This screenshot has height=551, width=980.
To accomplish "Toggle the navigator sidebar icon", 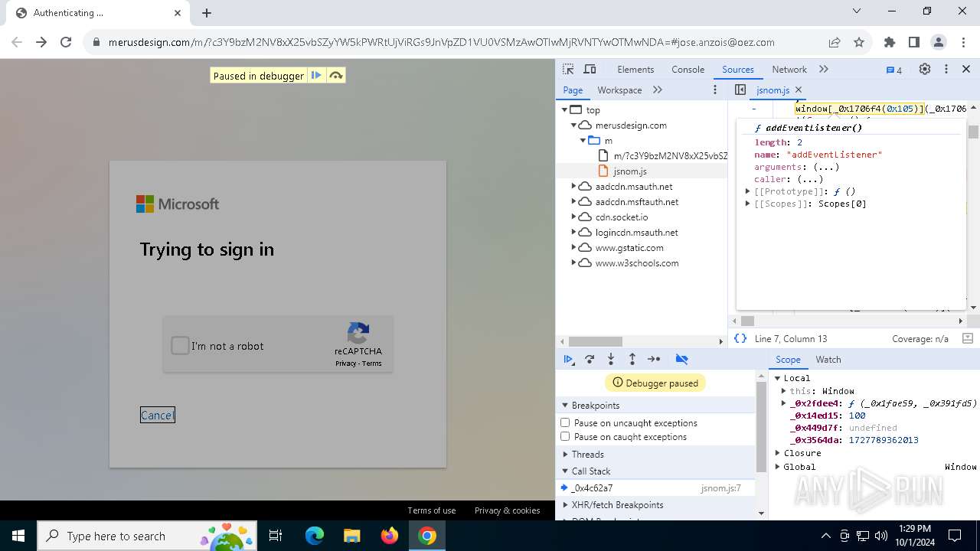I will [x=740, y=90].
